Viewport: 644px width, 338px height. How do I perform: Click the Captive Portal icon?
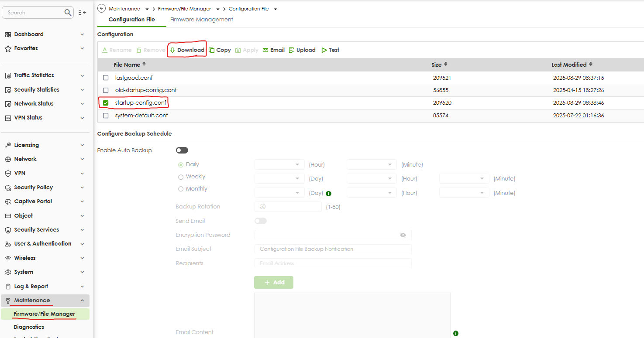(8, 201)
